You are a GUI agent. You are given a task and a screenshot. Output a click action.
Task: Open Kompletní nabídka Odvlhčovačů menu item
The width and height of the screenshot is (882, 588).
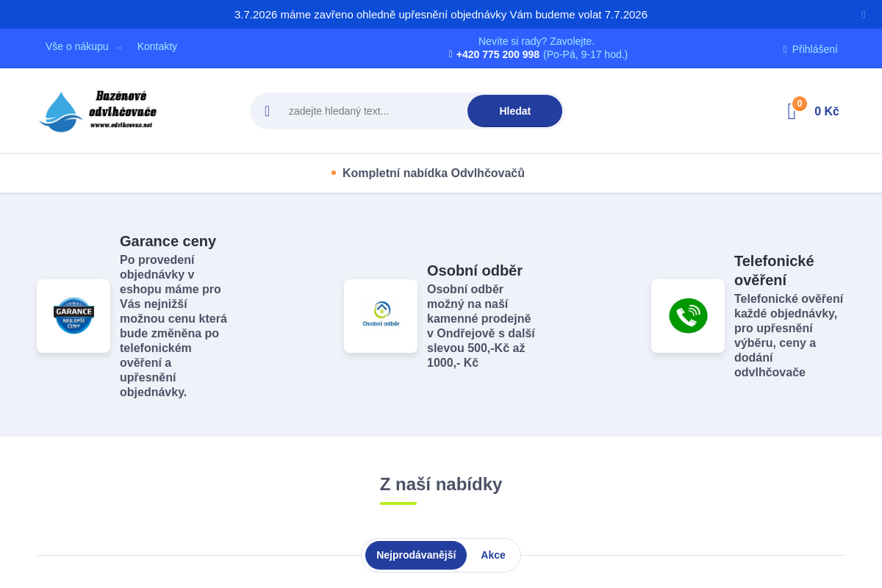pos(434,173)
